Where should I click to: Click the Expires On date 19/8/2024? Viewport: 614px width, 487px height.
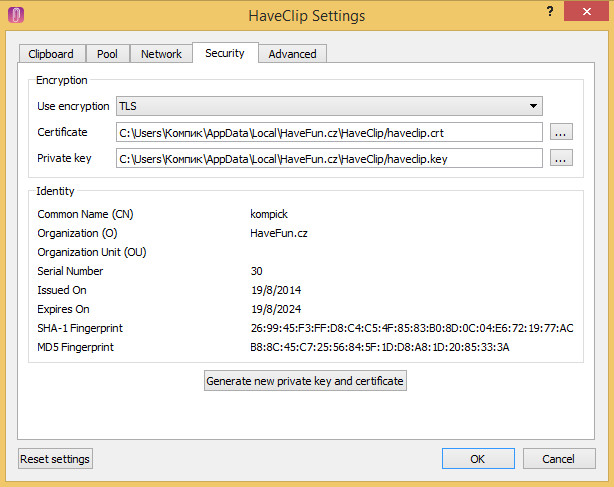[276, 309]
